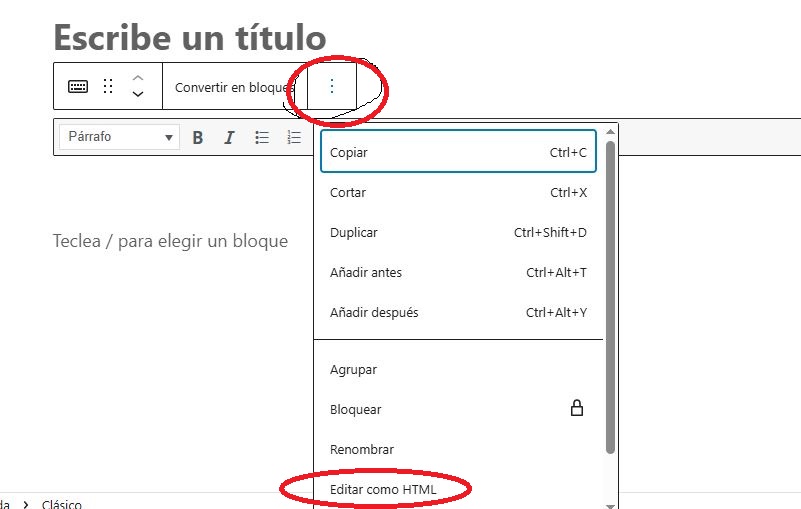Choose Cortar in the block menu
Image resolution: width=801 pixels, height=509 pixels.
tap(458, 192)
